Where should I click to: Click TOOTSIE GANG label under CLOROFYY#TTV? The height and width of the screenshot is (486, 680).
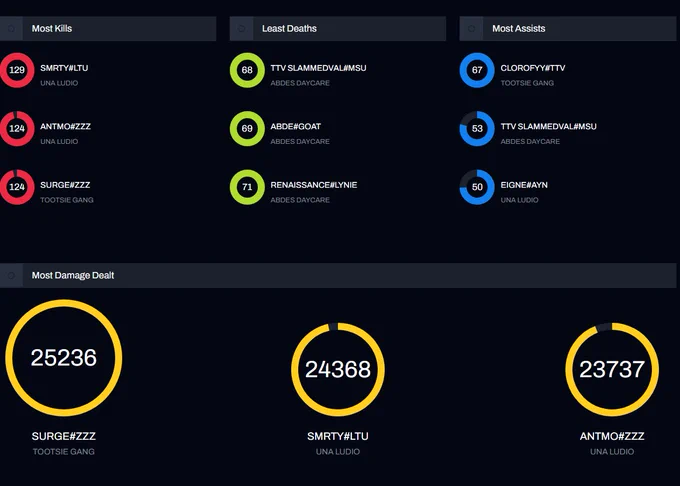pyautogui.click(x=527, y=83)
